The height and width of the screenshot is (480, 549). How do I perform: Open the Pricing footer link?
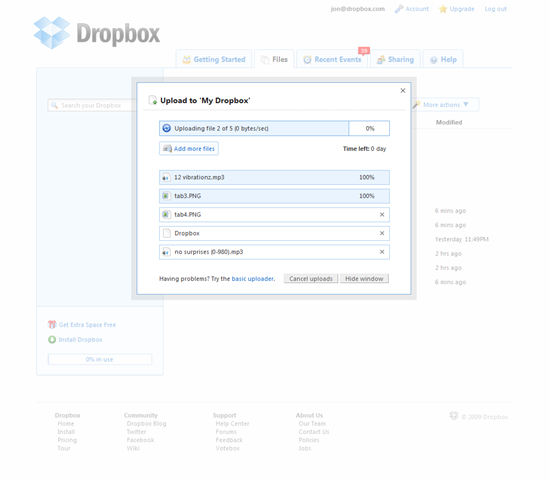coord(67,440)
